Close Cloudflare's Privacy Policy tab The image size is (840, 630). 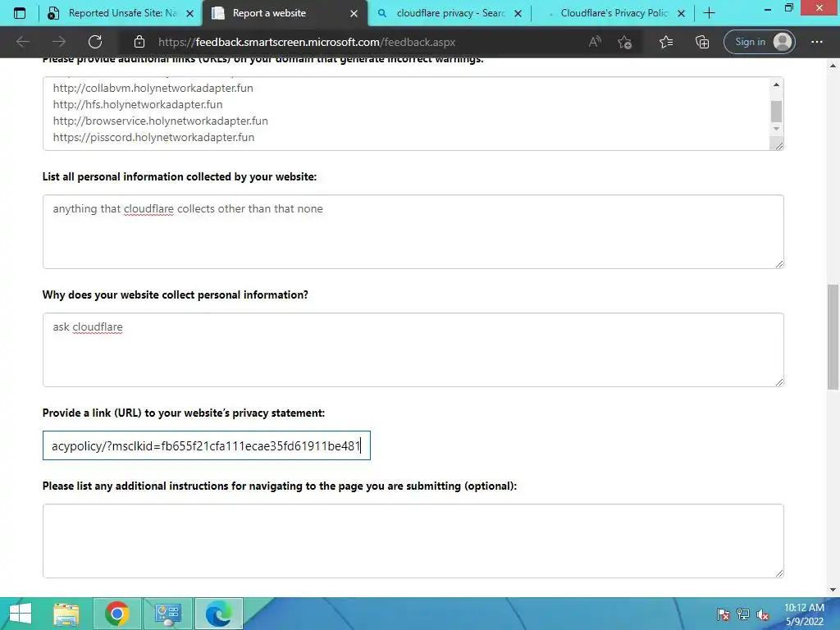click(x=681, y=14)
